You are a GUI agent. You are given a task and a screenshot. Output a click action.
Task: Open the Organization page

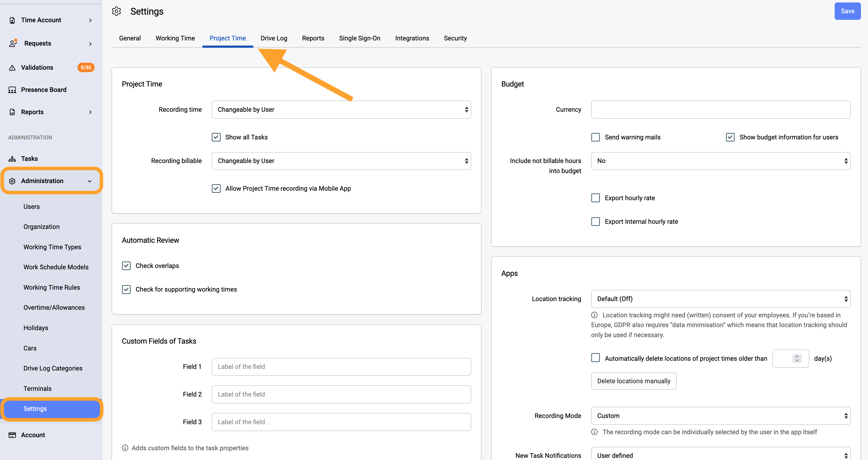(x=41, y=227)
